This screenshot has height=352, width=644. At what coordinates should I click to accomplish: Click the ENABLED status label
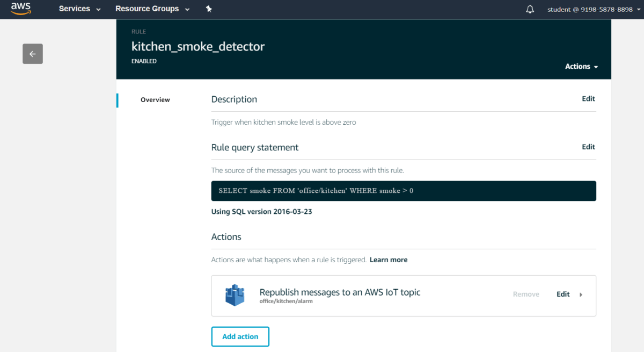coord(144,61)
